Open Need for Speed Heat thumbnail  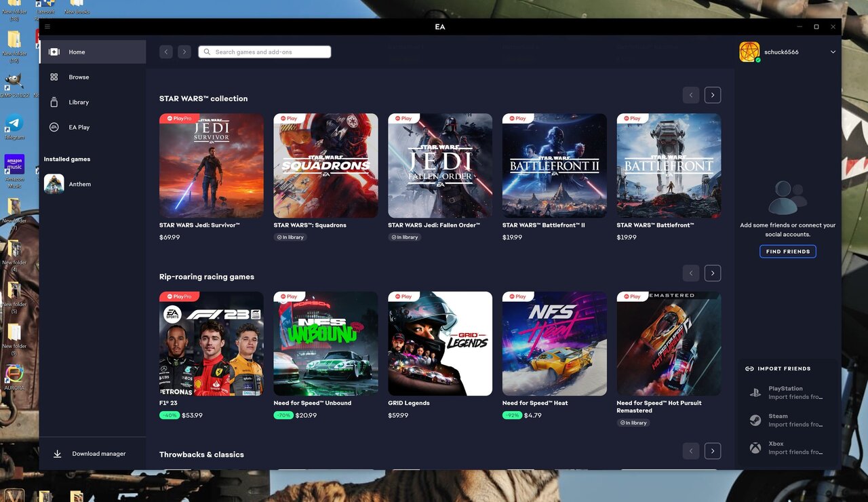pyautogui.click(x=554, y=344)
